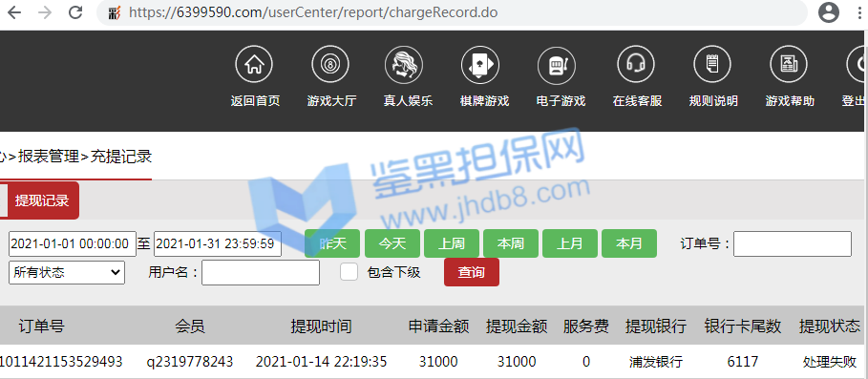This screenshot has height=379, width=868.
Task: Select the 本月 quick date button
Action: (x=629, y=243)
